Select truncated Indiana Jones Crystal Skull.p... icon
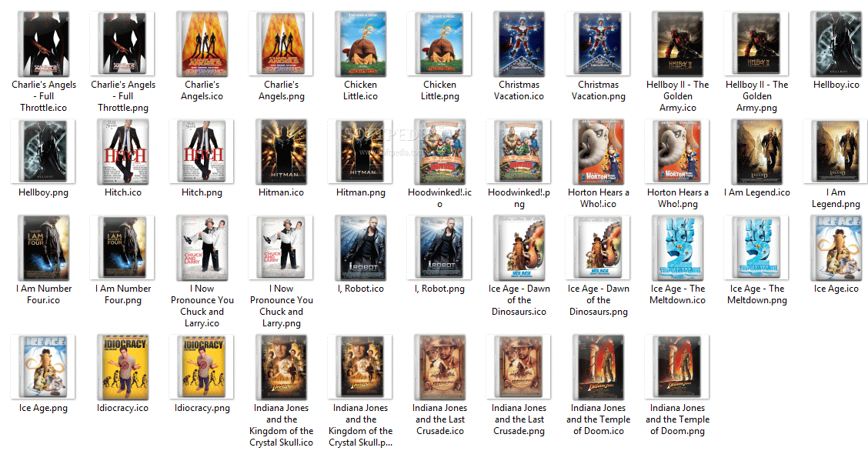The height and width of the screenshot is (461, 868). (360, 366)
